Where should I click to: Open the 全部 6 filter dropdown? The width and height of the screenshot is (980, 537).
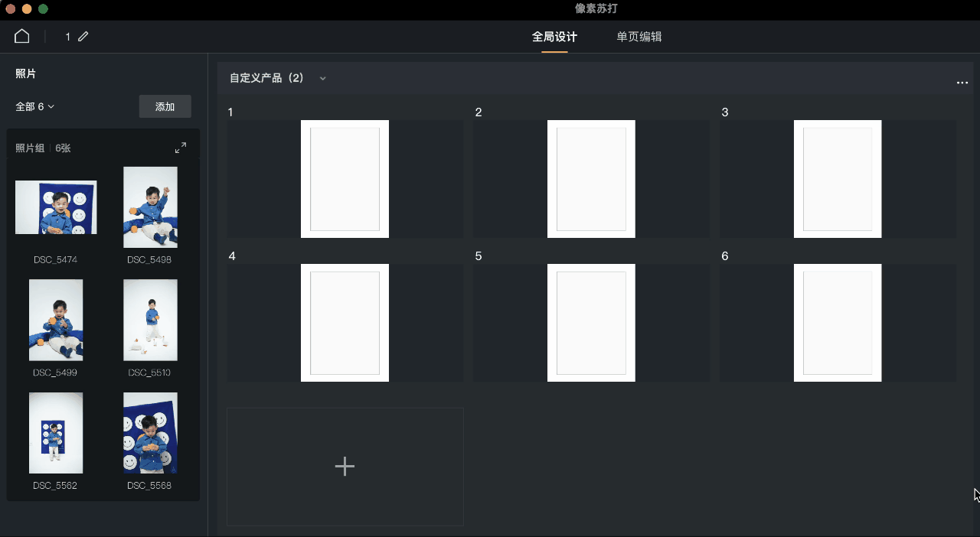(34, 106)
